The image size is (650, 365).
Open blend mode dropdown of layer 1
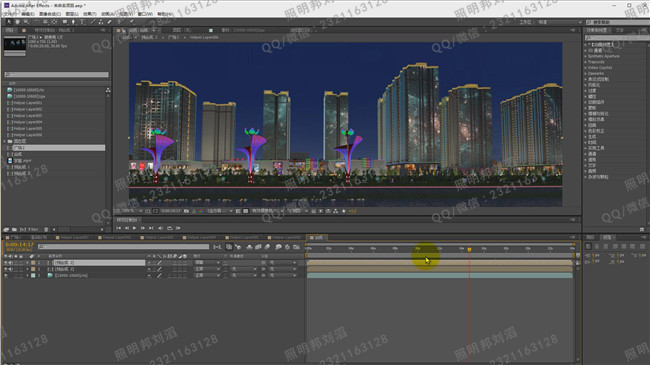[207, 263]
